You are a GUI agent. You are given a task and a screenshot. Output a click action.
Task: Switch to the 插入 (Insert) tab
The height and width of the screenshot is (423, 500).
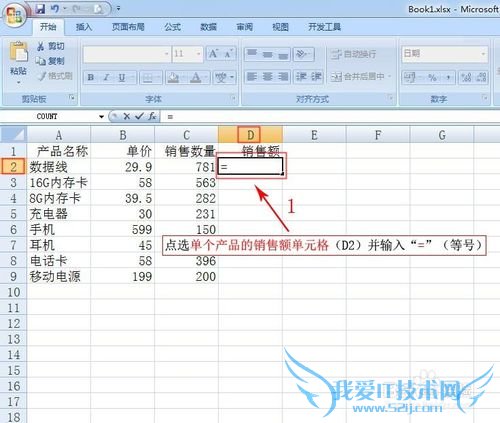tap(84, 27)
